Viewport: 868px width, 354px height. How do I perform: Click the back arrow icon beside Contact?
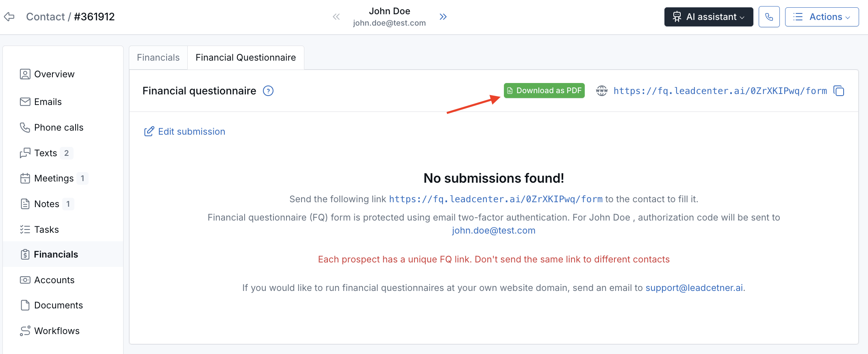[9, 17]
